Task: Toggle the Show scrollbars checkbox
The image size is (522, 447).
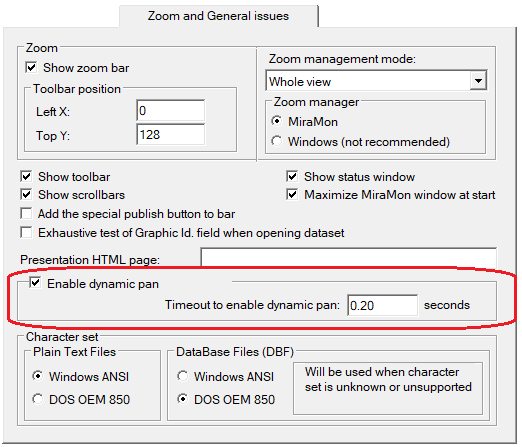Action: pos(26,195)
